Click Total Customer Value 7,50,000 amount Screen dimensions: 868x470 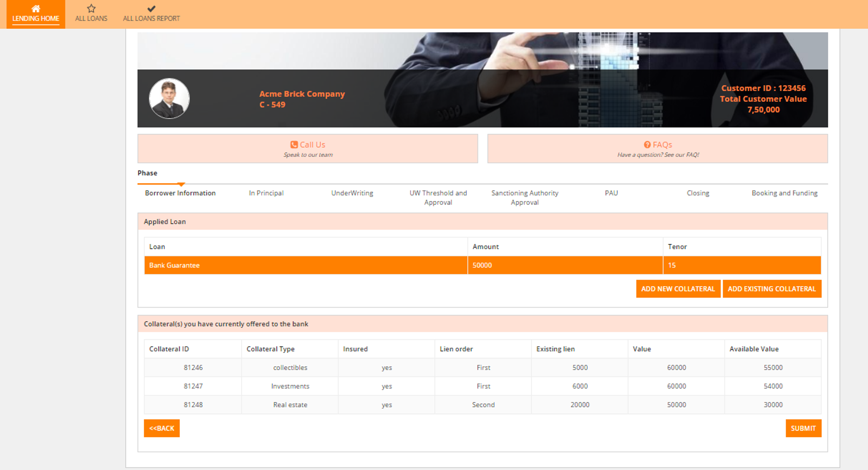click(763, 110)
